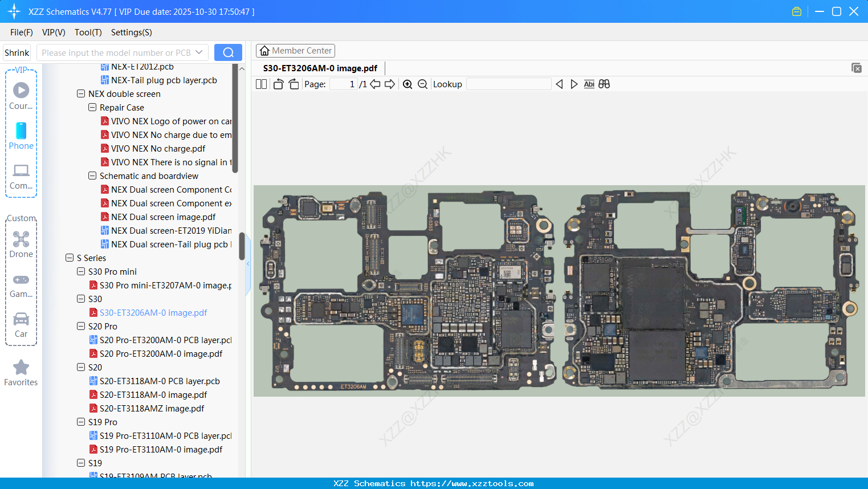Click the front side motherboard image
Screen dimensions: 868x489
tap(407, 291)
